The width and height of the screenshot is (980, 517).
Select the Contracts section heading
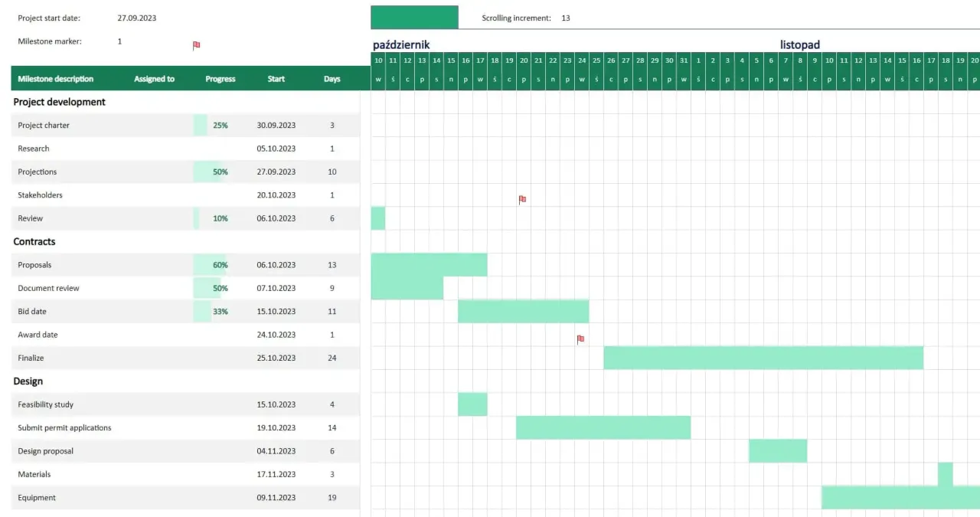[34, 241]
